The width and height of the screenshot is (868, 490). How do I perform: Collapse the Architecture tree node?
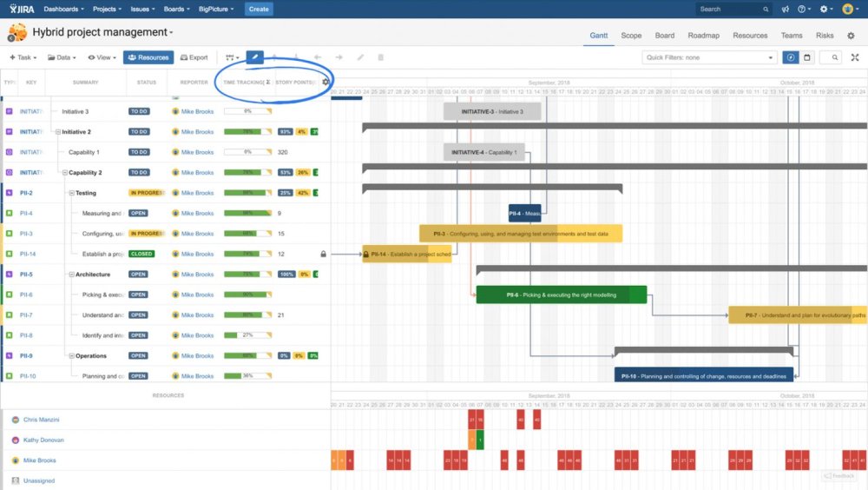(72, 275)
